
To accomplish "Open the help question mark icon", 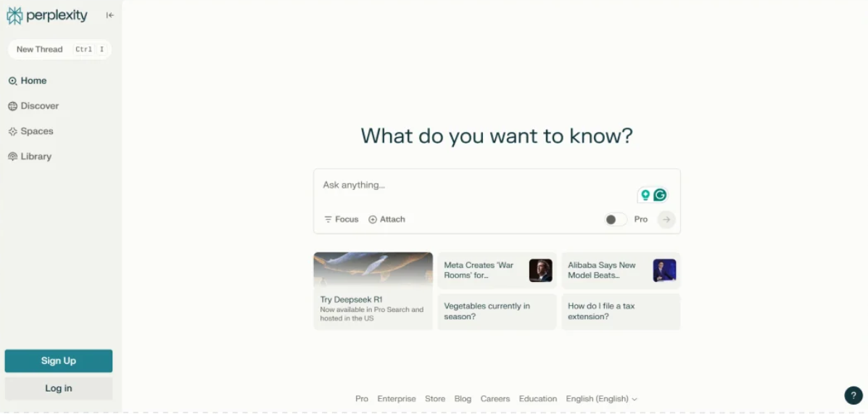I will point(853,395).
